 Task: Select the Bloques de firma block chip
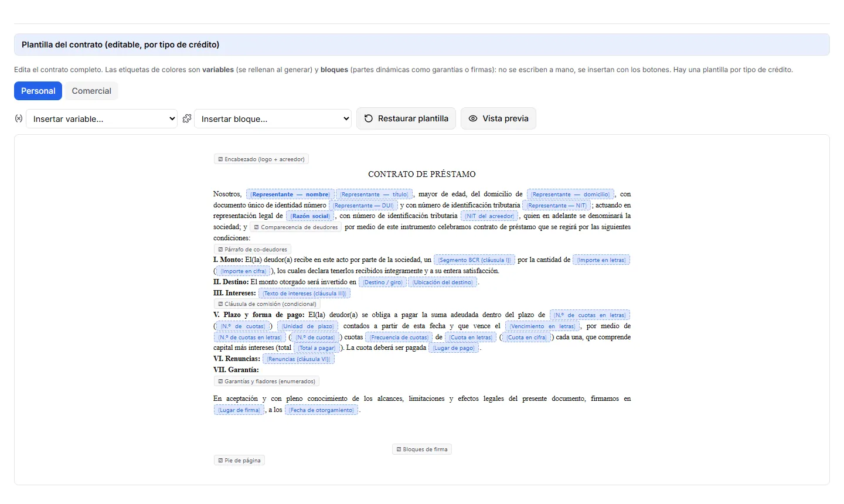pos(422,449)
